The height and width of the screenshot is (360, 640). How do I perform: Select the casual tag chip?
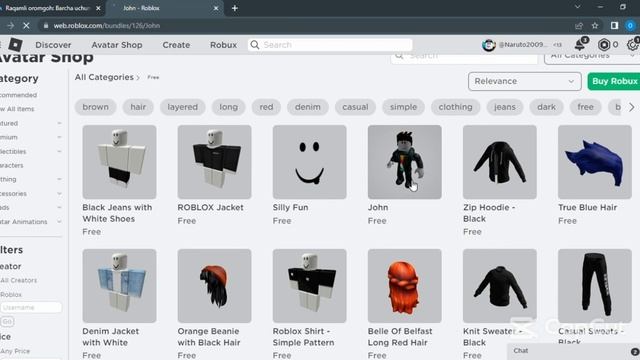(356, 107)
